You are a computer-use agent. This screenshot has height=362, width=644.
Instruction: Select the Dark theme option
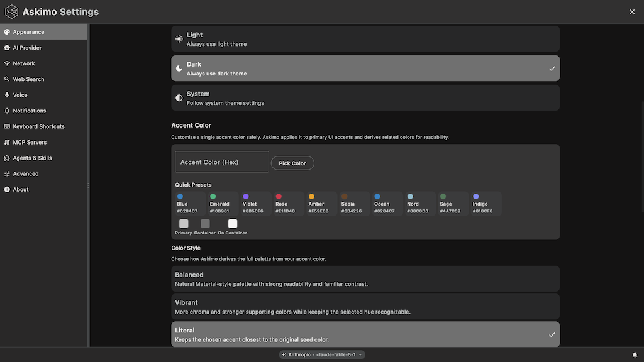pyautogui.click(x=365, y=68)
